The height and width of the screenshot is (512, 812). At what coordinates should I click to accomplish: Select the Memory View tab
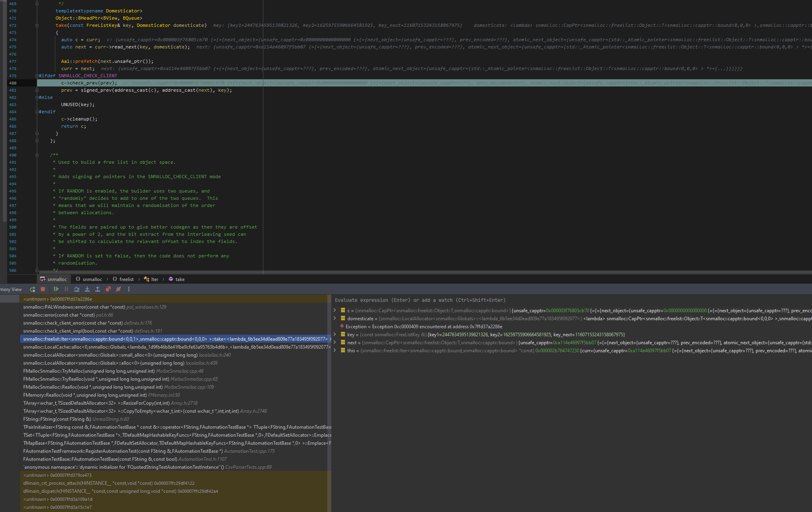pos(11,289)
